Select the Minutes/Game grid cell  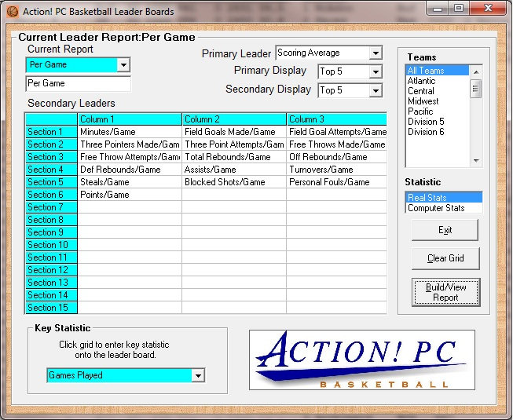coord(130,132)
